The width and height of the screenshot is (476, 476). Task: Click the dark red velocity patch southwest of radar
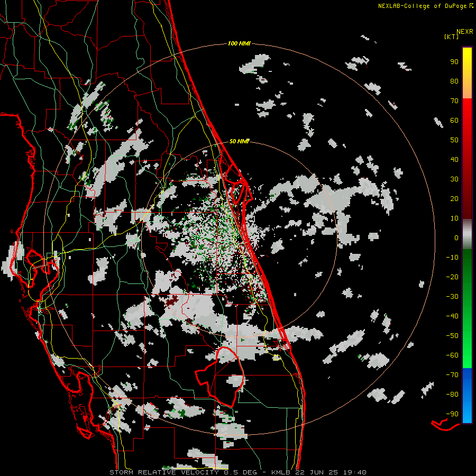coord(172,300)
